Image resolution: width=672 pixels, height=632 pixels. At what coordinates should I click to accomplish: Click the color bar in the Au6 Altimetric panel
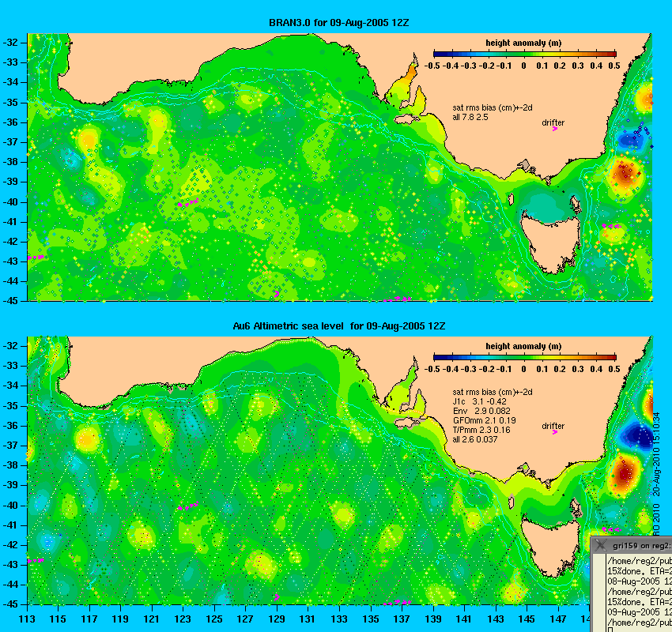[525, 357]
